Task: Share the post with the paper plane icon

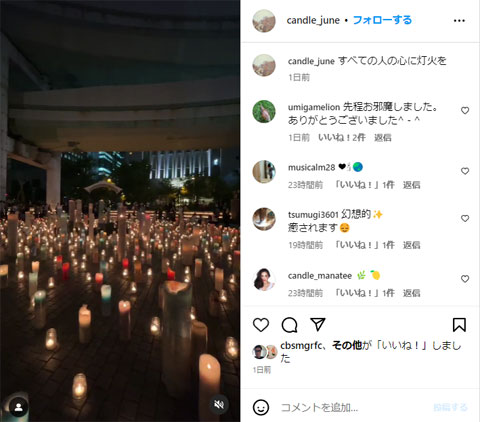Action: click(x=317, y=324)
